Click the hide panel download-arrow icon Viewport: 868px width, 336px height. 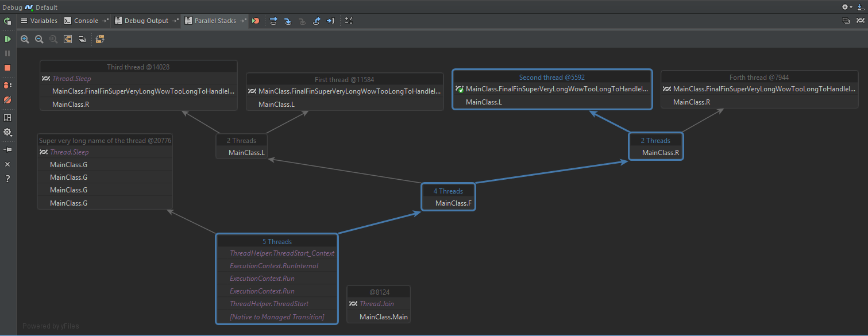[860, 7]
